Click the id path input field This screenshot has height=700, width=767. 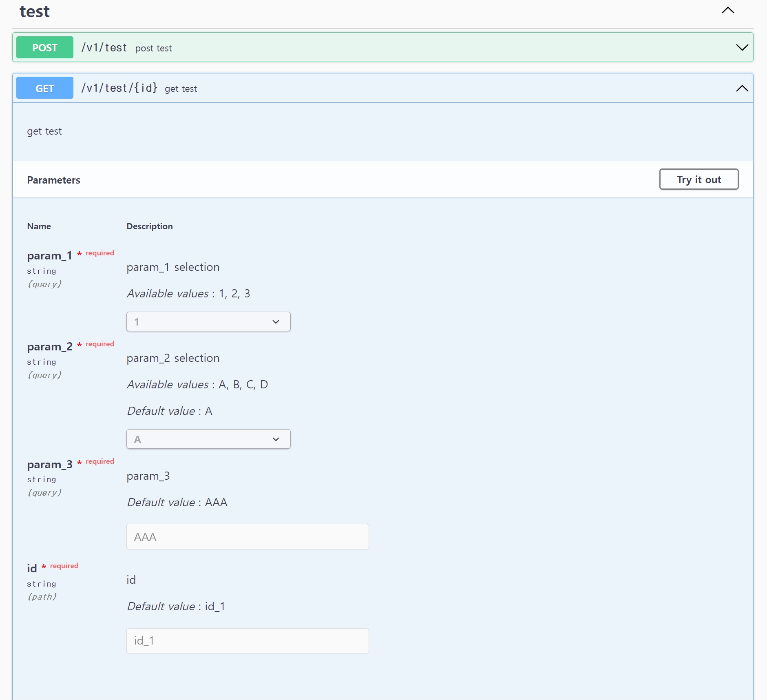[x=248, y=641]
